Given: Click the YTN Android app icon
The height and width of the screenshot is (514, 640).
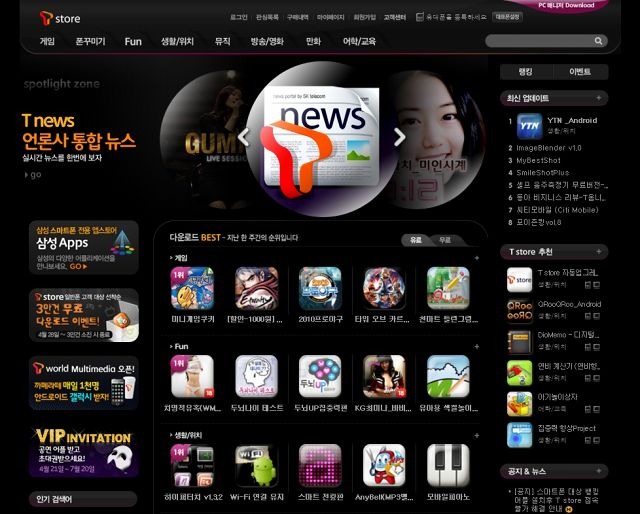Looking at the screenshot, I should (527, 126).
